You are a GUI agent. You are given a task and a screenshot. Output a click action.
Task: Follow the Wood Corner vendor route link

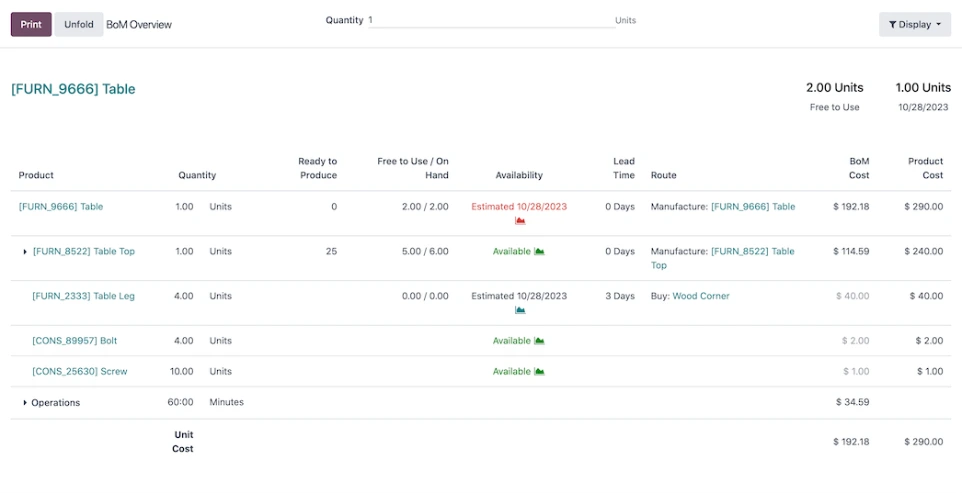[x=701, y=296]
